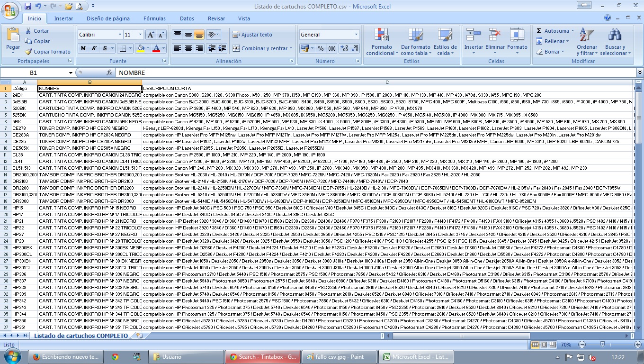Viewport: 644px width, 364px height.
Task: Expand the formula bar
Action: point(640,73)
